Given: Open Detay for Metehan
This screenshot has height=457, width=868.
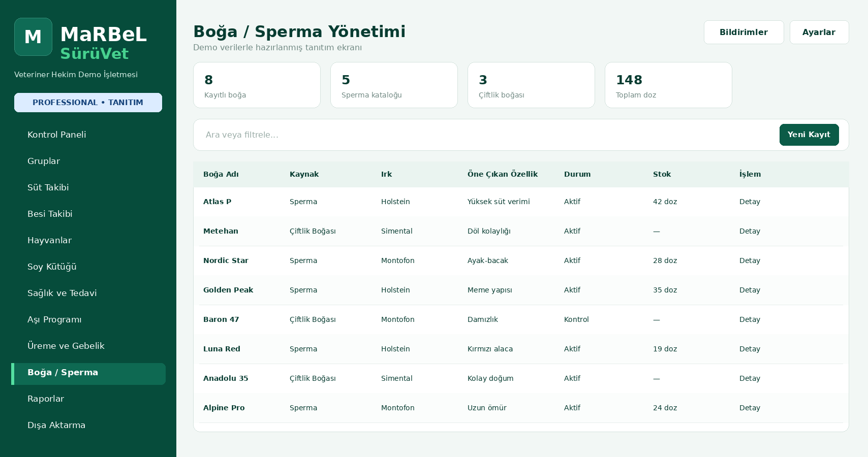Looking at the screenshot, I should coord(750,231).
